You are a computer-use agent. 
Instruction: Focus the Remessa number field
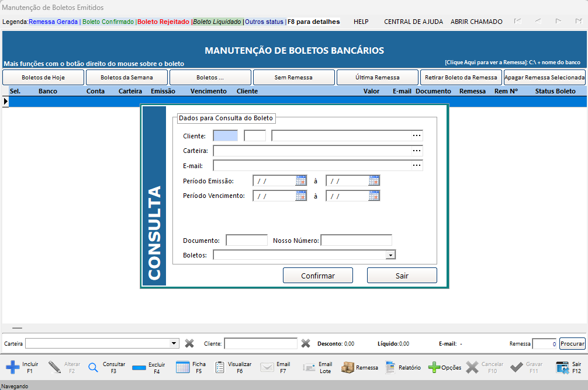coord(545,343)
